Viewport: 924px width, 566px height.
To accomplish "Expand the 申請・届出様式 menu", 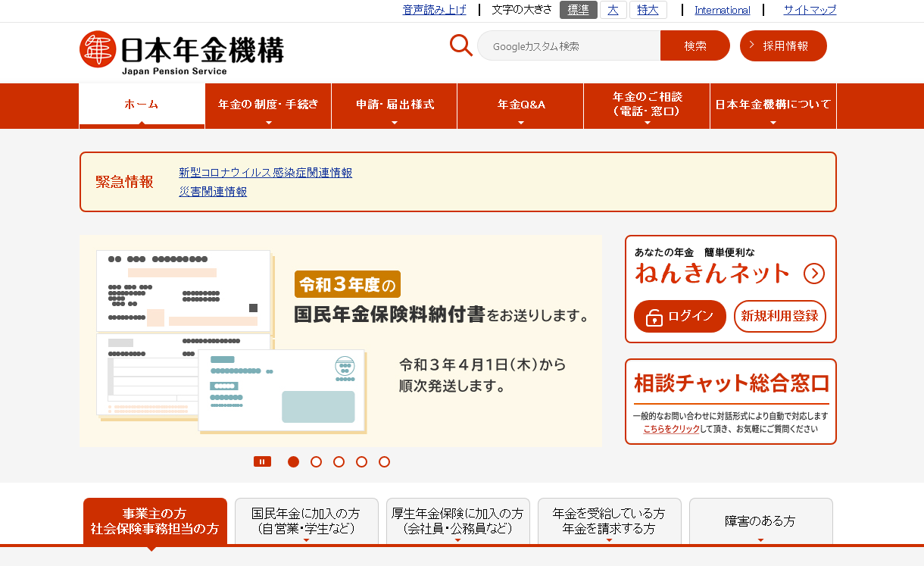I will tap(395, 106).
